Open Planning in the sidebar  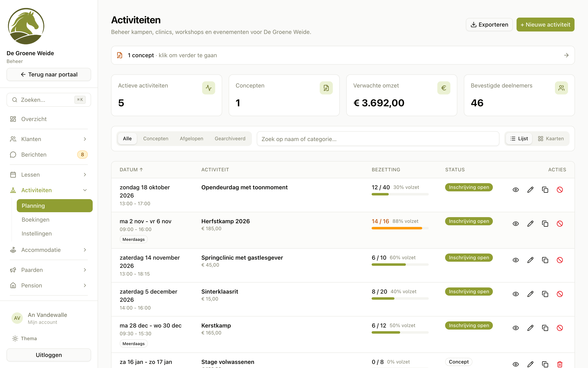click(x=55, y=206)
